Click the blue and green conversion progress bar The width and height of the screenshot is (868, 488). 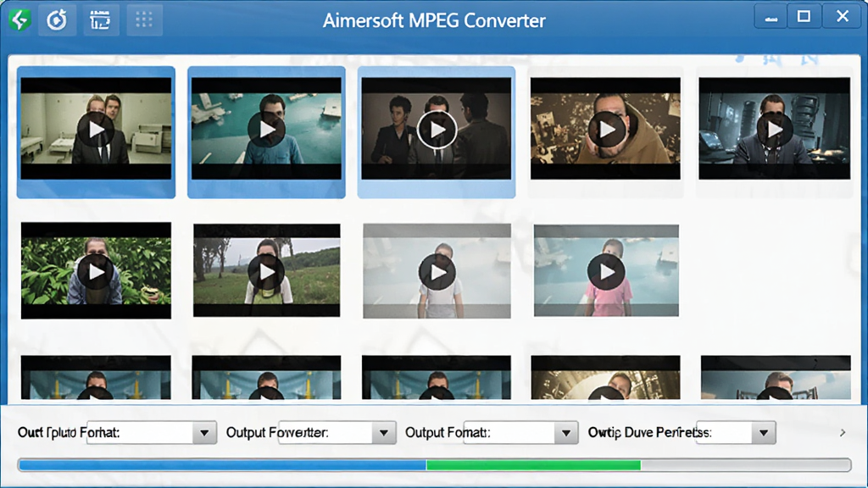coord(434,465)
